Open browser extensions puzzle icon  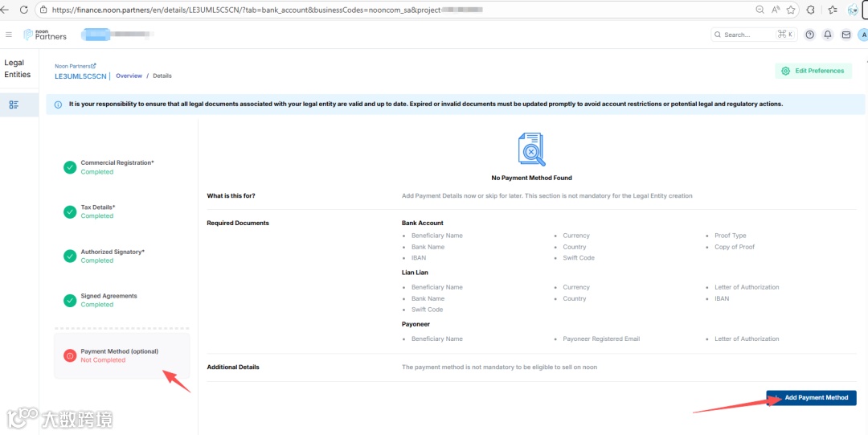(810, 10)
